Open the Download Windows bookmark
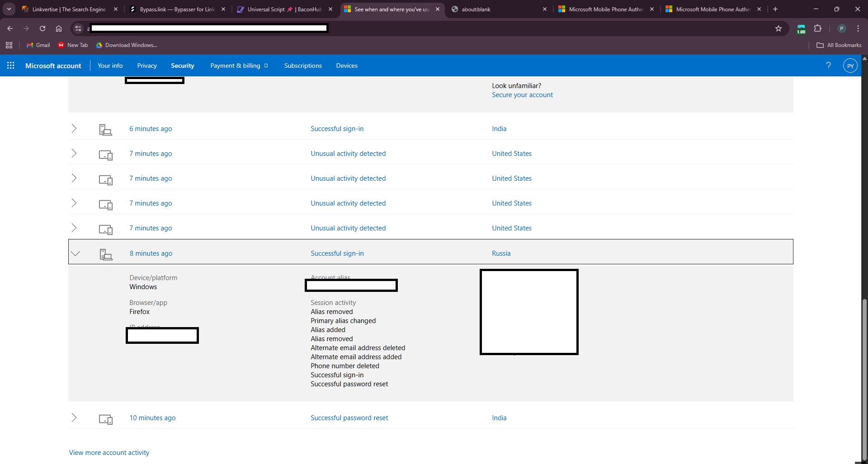This screenshot has height=464, width=868. (127, 45)
